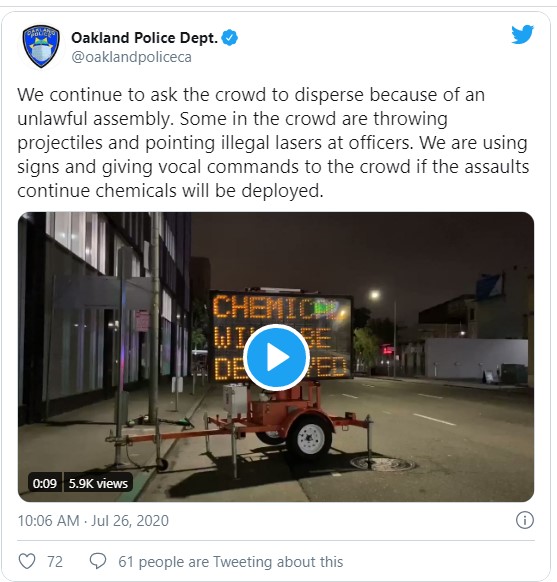
Task: Click the 0:09 video duration label
Action: pos(45,483)
